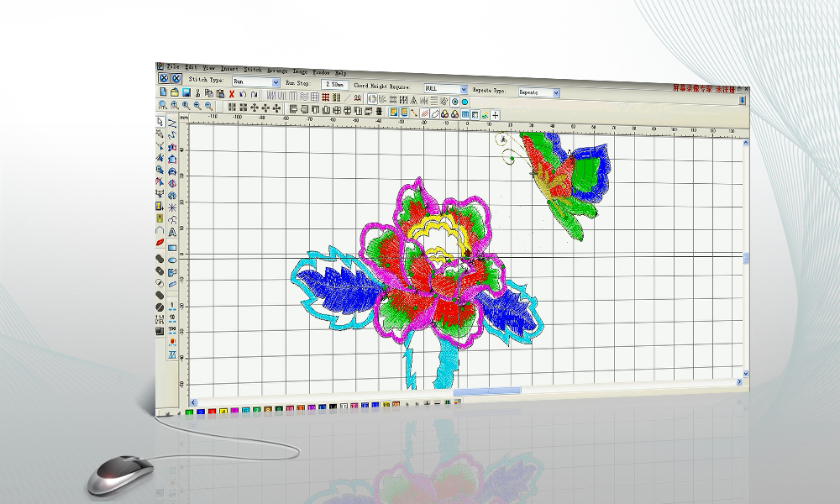Select the star burst tool
The image size is (840, 504).
tap(172, 207)
